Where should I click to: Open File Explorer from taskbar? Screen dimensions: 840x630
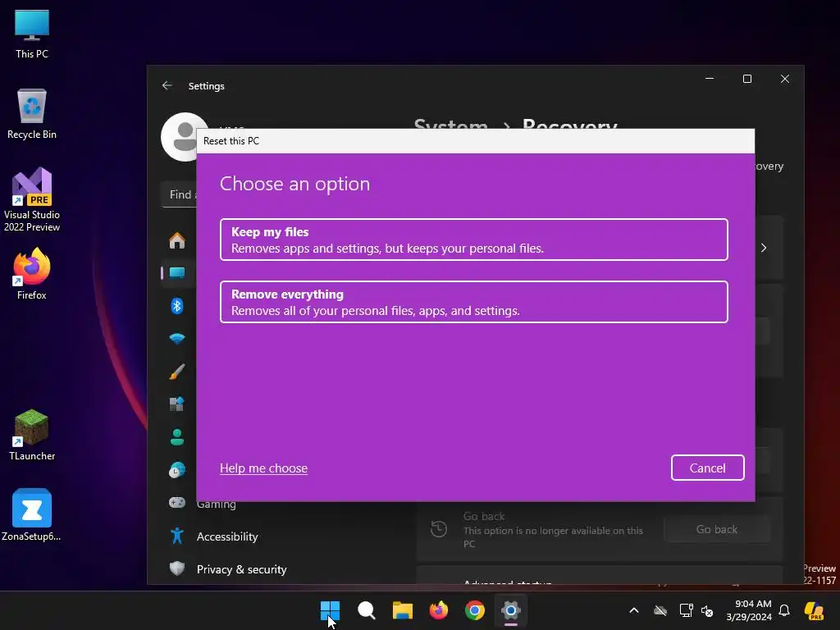point(402,610)
